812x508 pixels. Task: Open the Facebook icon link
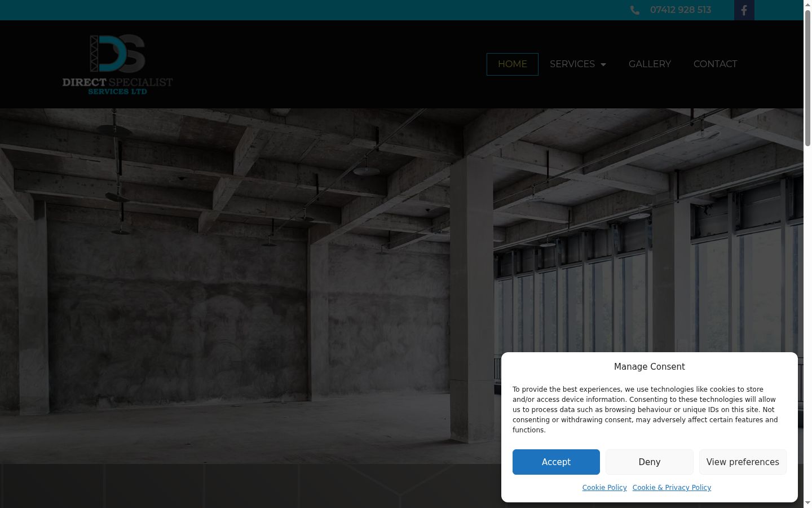[x=744, y=10]
